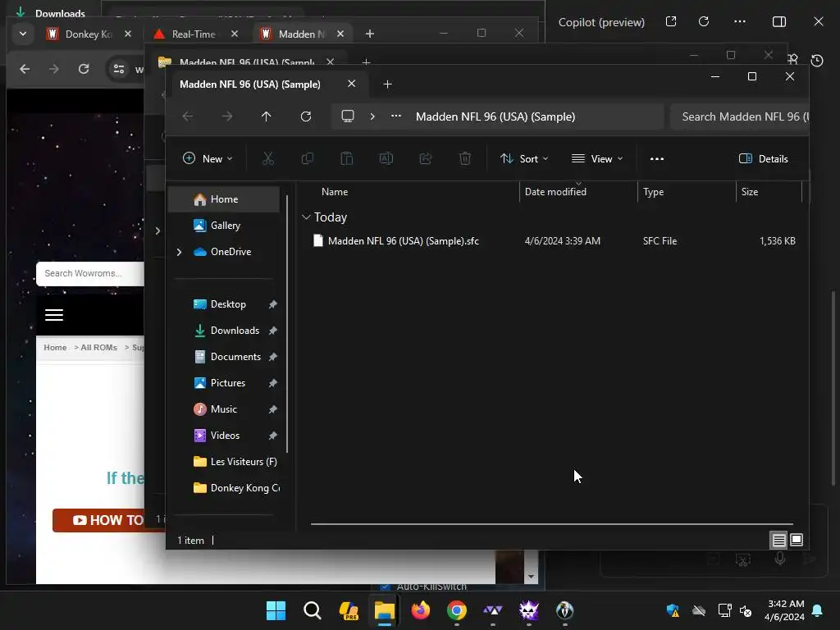This screenshot has width=840, height=630.
Task: Click the Share icon in Explorer toolbar
Action: pos(426,158)
